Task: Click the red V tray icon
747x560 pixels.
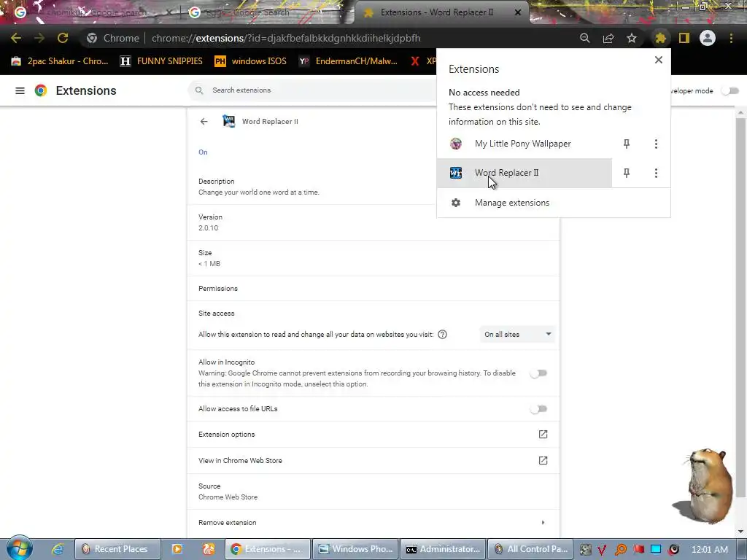Action: pos(602,550)
